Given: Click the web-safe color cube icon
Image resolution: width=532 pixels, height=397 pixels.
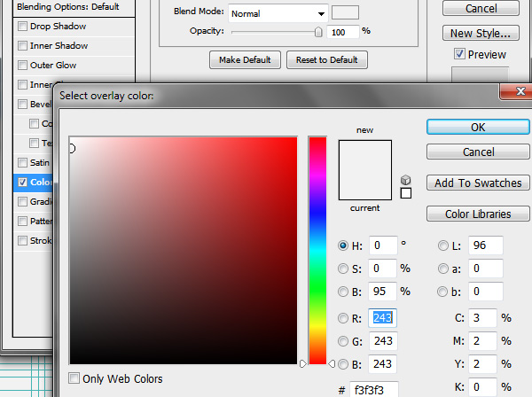Looking at the screenshot, I should tap(406, 180).
